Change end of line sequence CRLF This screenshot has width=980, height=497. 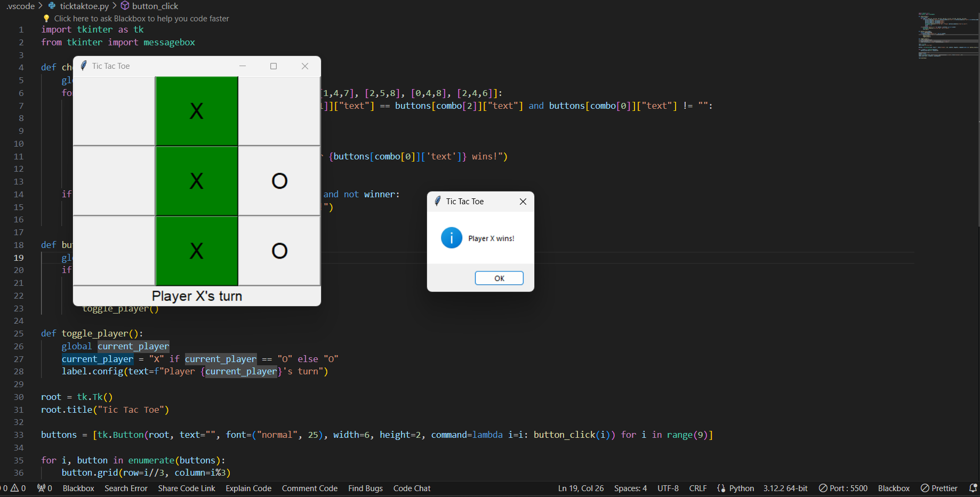[697, 488]
